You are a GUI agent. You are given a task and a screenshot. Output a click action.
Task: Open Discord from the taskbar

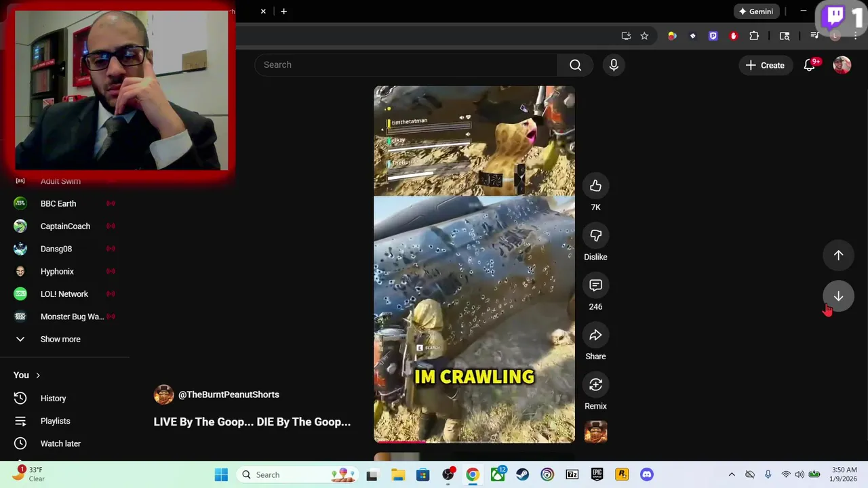click(x=647, y=474)
